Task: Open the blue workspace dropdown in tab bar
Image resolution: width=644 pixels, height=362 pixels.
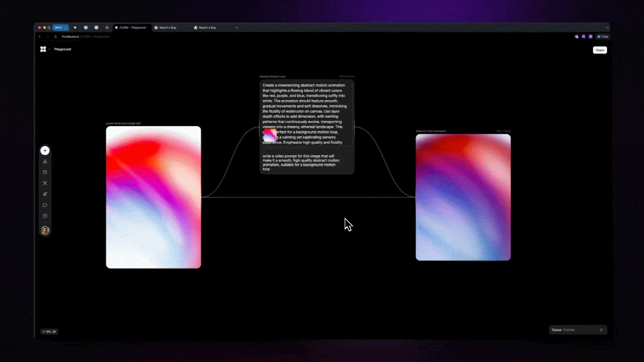Action: (x=60, y=28)
